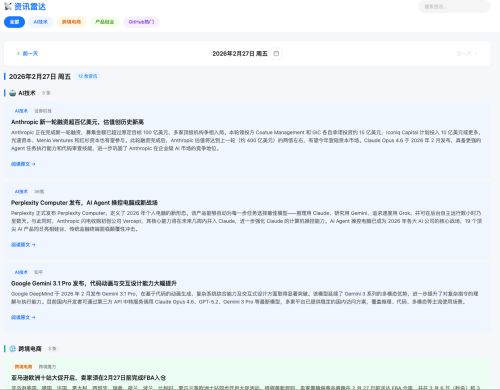Select the GitHub热门 filter tab
This screenshot has height=390, width=500.
coord(141,22)
